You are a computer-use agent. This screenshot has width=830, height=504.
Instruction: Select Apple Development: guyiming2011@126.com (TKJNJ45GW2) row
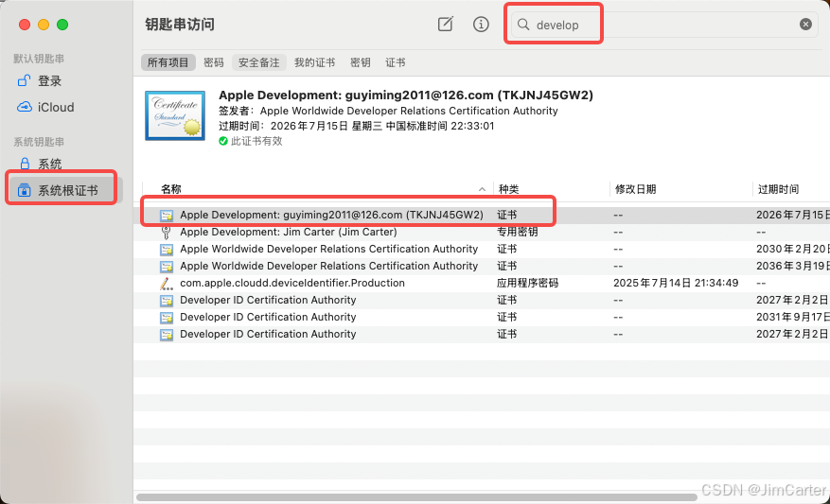482,216
